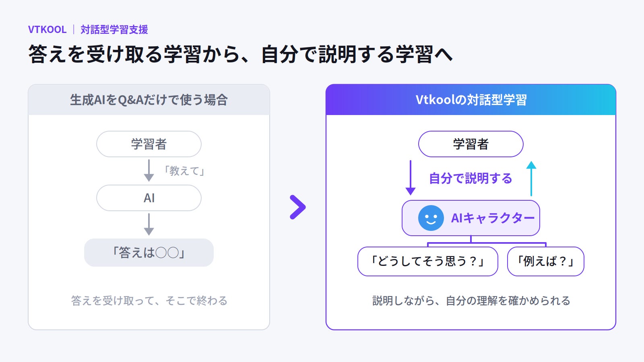Click the 自分で説明する purple text
The width and height of the screenshot is (644, 362).
click(471, 178)
